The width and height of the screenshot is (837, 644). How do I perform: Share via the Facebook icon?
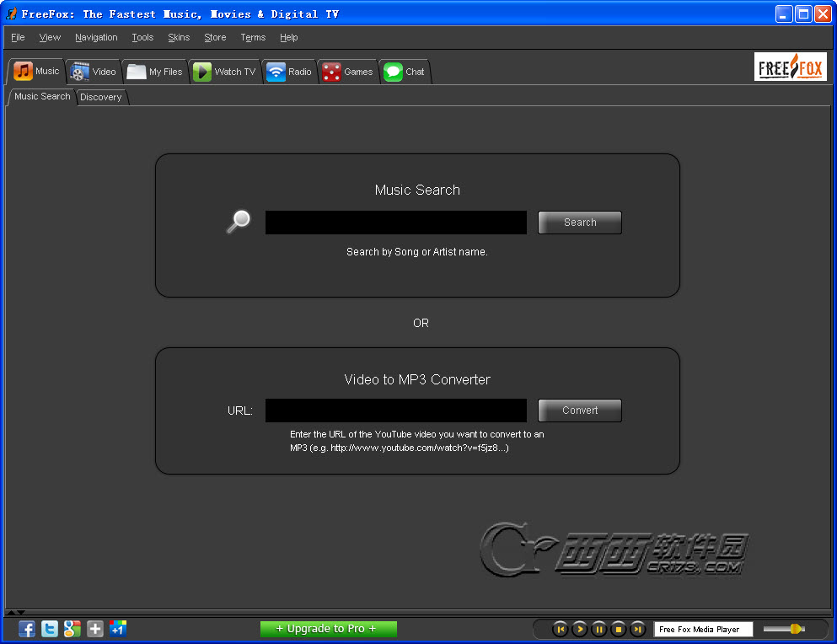click(27, 629)
